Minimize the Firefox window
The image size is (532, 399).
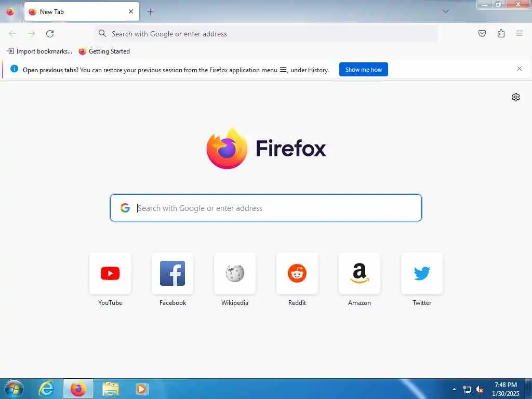tap(485, 4)
